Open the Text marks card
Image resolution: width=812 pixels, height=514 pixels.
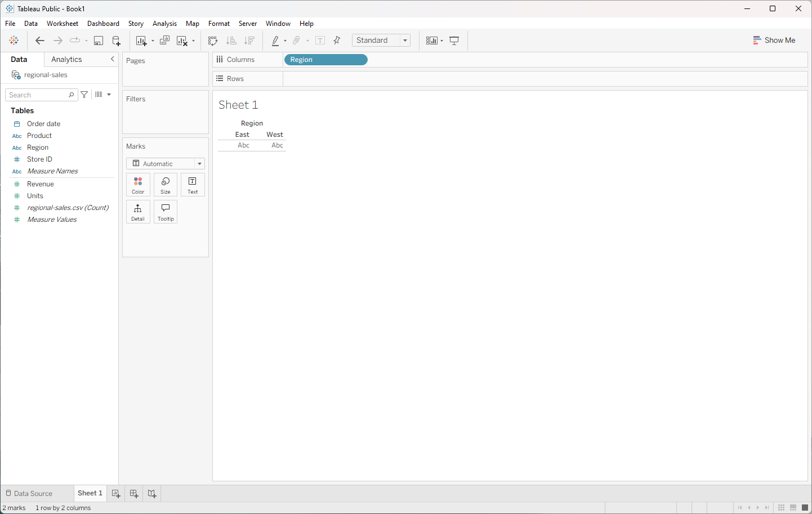(x=193, y=185)
